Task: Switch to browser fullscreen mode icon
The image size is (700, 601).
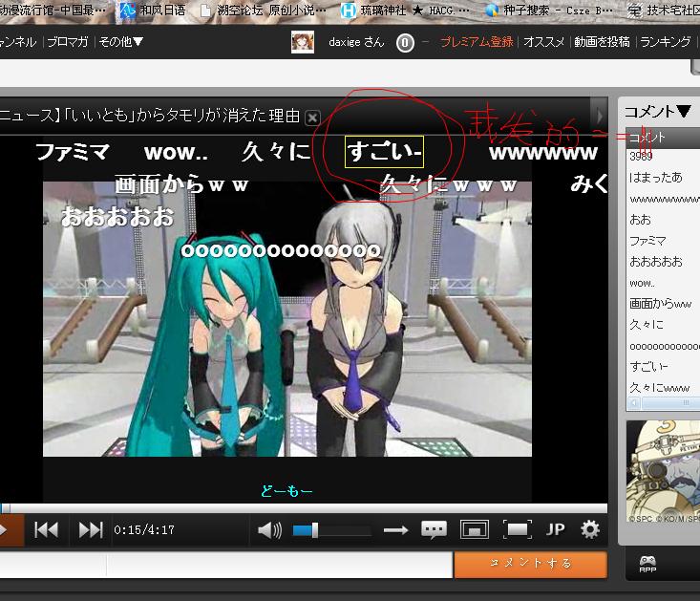Action: (474, 530)
